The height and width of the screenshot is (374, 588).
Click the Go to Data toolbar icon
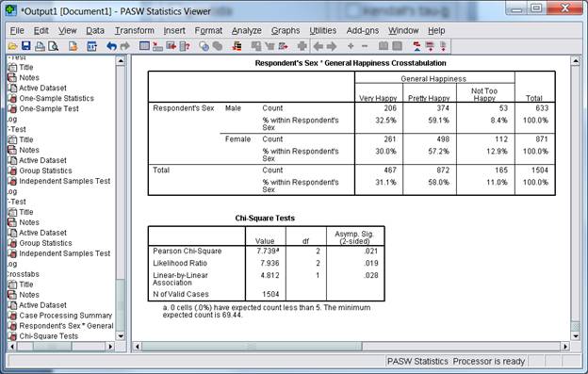pos(144,46)
